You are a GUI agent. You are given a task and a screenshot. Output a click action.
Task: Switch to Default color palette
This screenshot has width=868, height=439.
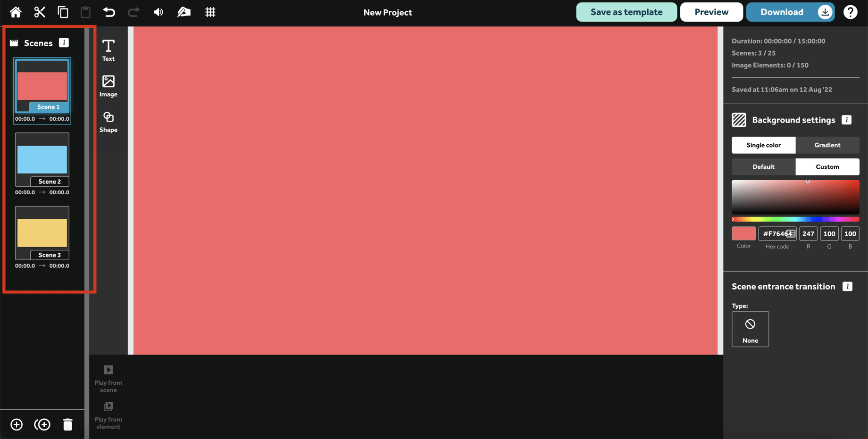[763, 167]
